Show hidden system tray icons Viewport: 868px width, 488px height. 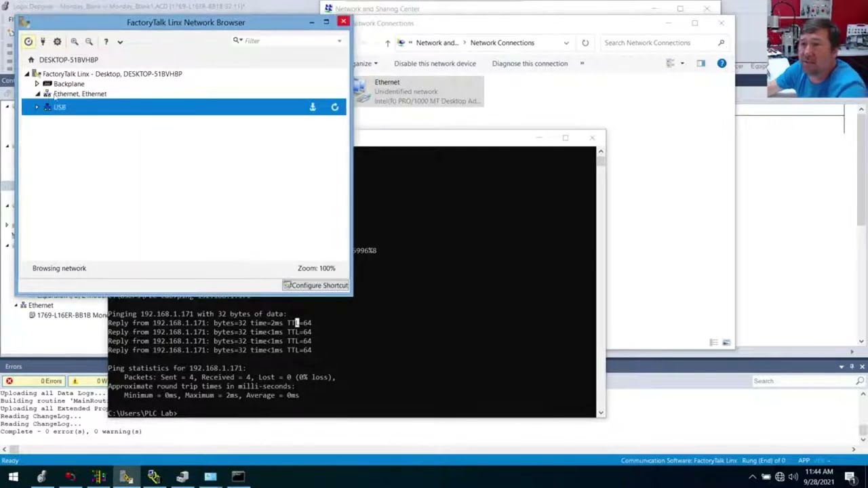[752, 477]
